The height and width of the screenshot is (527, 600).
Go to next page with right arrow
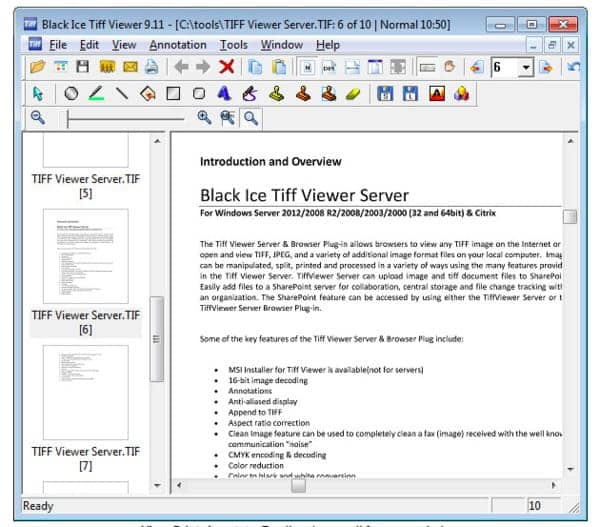tap(203, 67)
